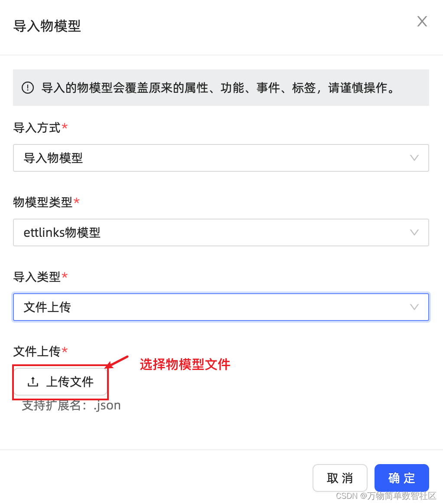Open the select box showing ettlinks物模型
Screen dimensions: 443x504
pos(221,232)
